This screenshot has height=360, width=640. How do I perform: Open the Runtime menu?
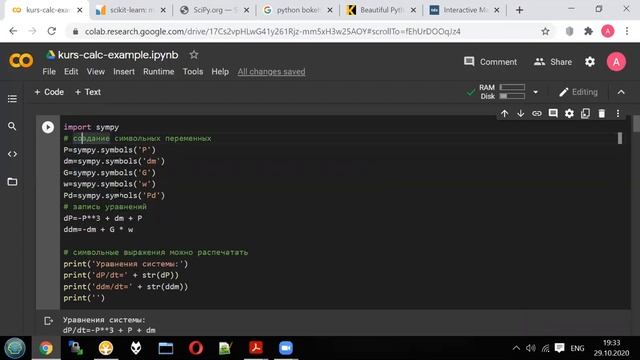(x=159, y=72)
